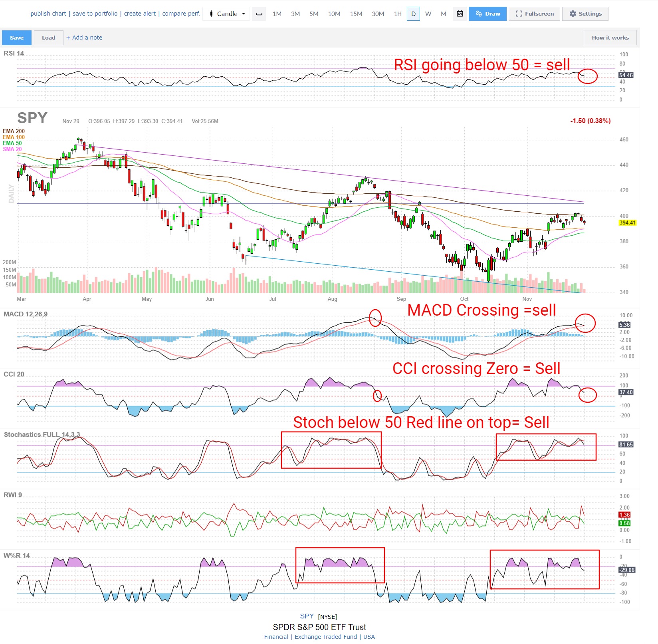Click the 54.46 RSI value tag
This screenshot has width=658, height=644.
(626, 75)
